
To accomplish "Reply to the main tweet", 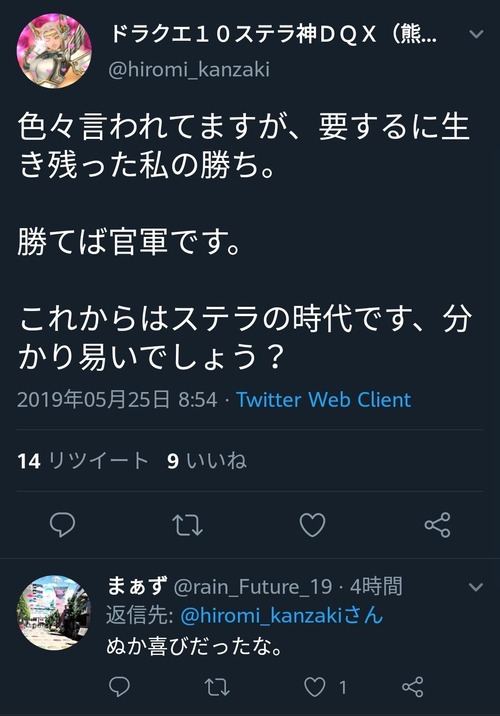I will (63, 524).
